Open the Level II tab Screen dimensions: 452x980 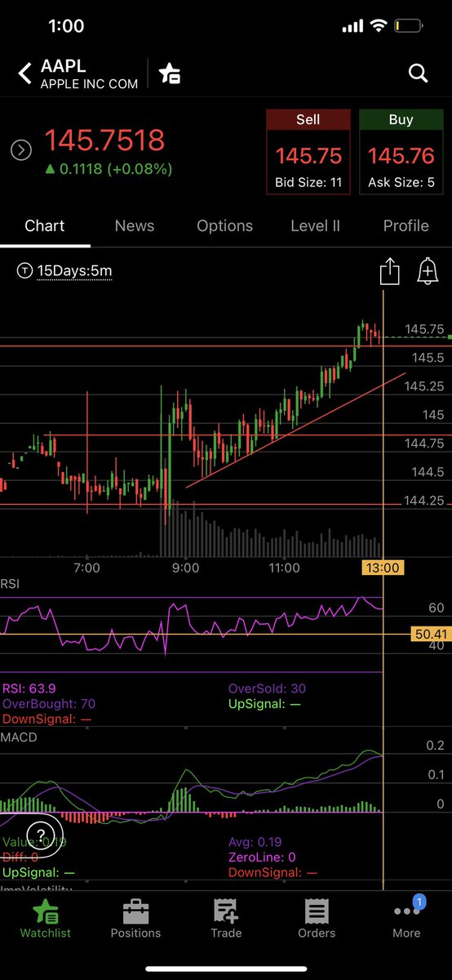[316, 225]
